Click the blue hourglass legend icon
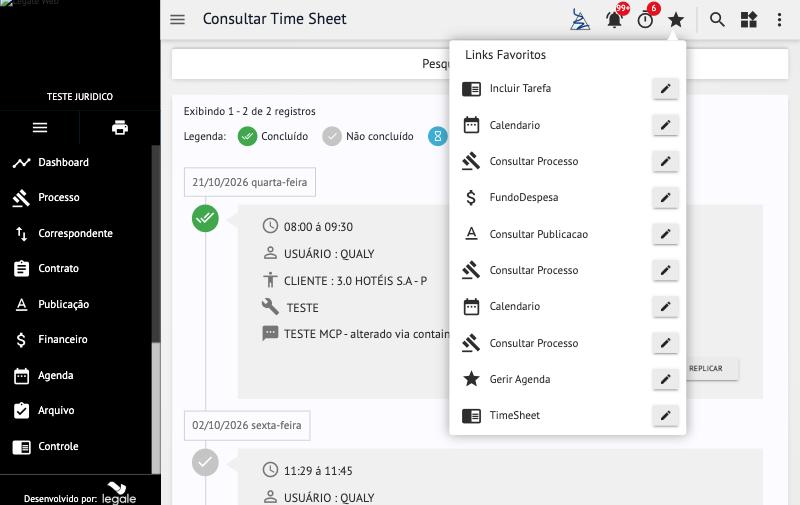 [438, 136]
